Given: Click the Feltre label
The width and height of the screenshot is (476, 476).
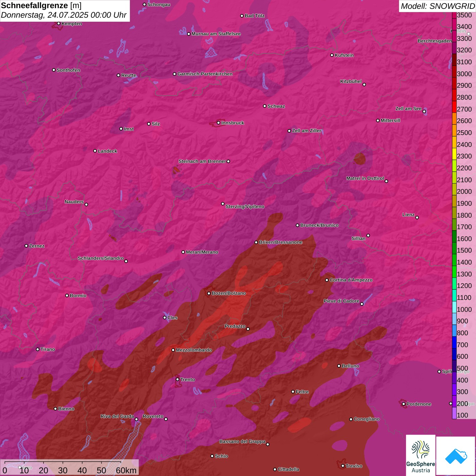Looking at the screenshot, I should (x=302, y=392).
